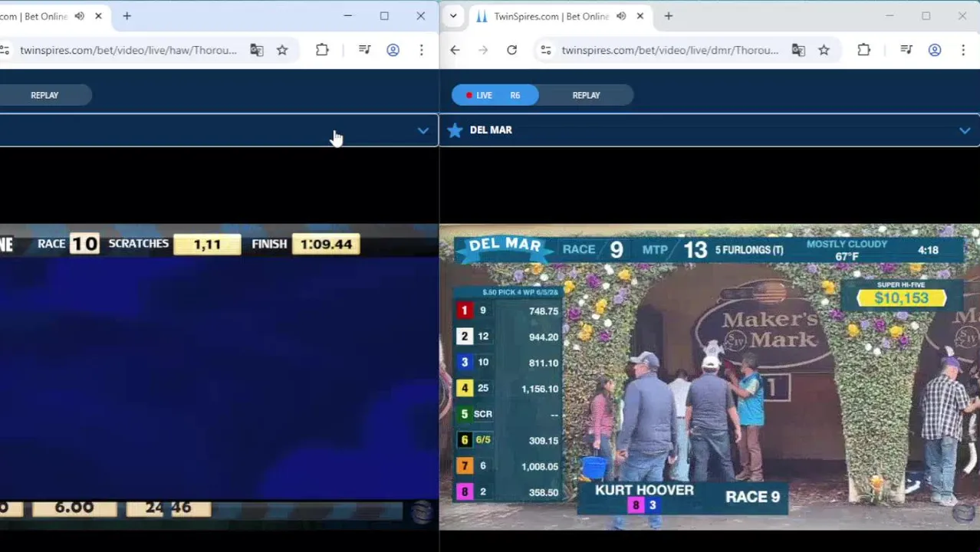The image size is (980, 552).
Task: Open the profile menu in the left window
Action: point(393,50)
